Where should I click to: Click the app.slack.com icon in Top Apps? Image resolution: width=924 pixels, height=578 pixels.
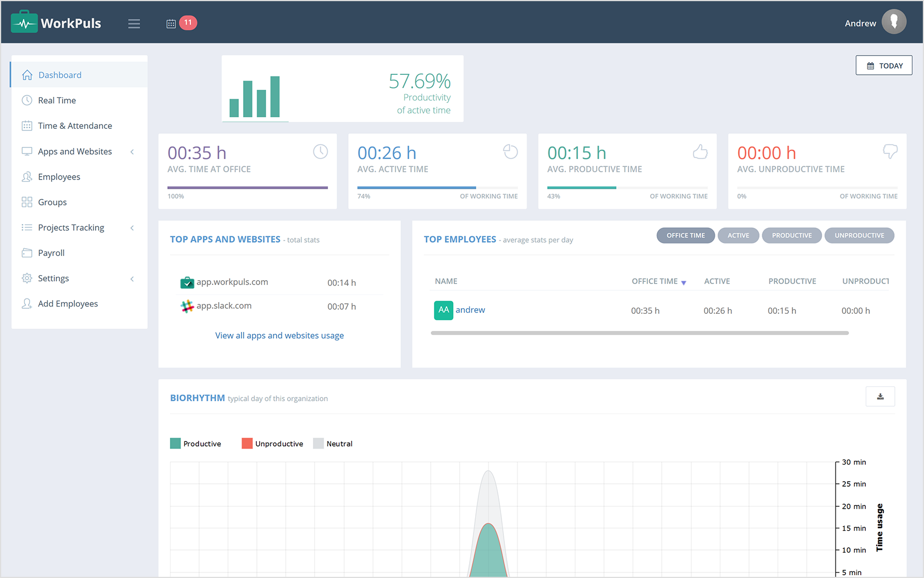187,306
